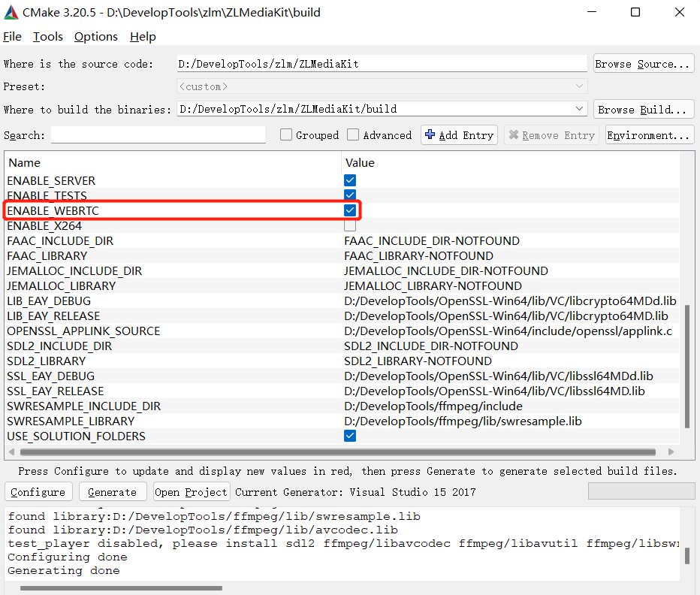Open the Tools menu

point(48,37)
